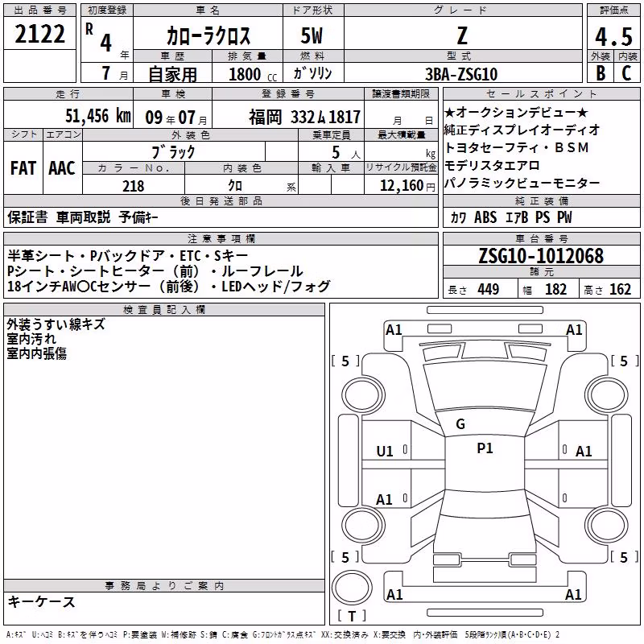
Task: Click the 事務局よりご案内 header
Action: pos(164,586)
